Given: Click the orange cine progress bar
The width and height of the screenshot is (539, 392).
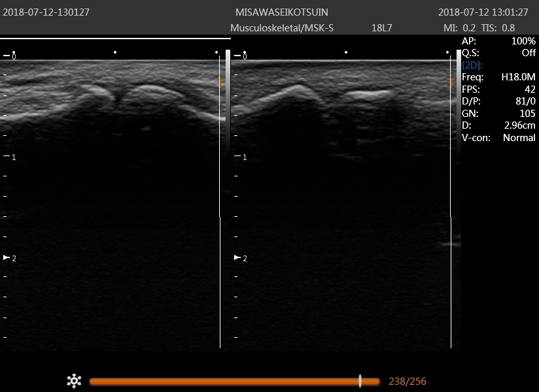Looking at the screenshot, I should tap(234, 382).
